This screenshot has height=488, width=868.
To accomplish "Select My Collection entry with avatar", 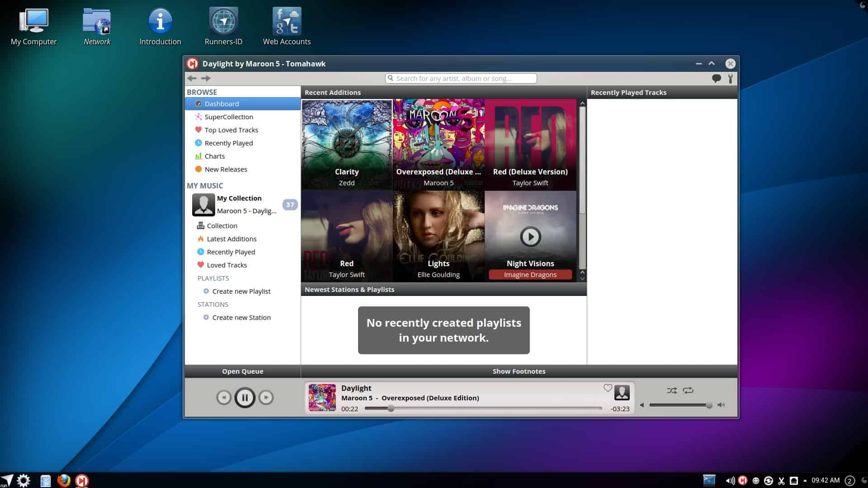I will [243, 205].
